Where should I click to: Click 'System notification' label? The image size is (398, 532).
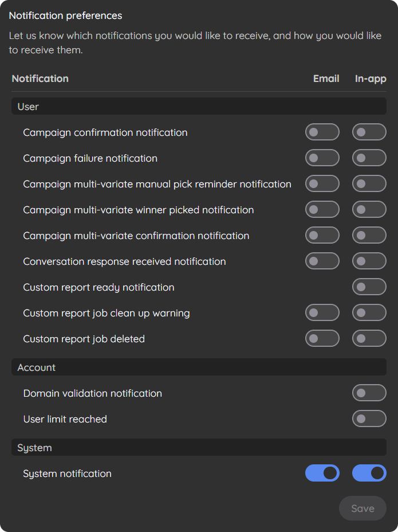(67, 474)
